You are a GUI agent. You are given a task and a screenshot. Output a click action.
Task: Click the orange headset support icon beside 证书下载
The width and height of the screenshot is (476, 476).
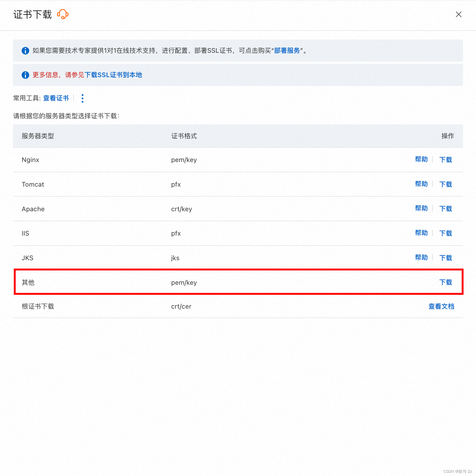coord(62,14)
